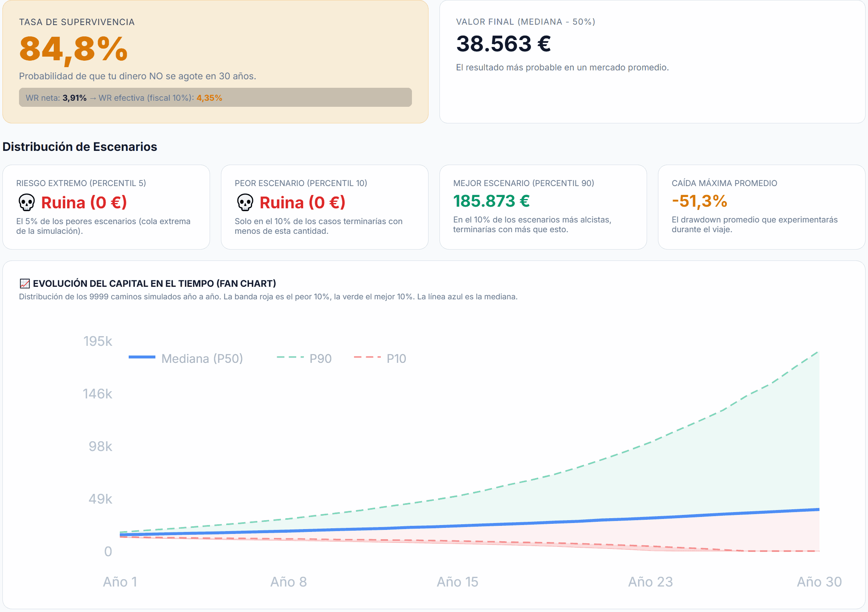The image size is (868, 612).
Task: Click Ruina (0 €) in Percentil 10 card
Action: point(303,202)
